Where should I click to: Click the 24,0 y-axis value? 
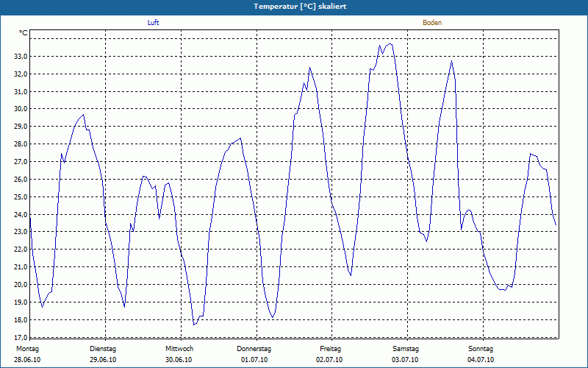click(21, 215)
